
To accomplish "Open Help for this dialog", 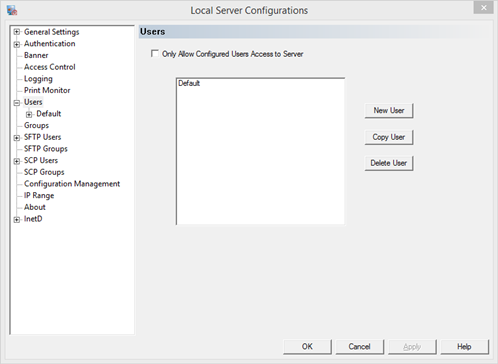I will (464, 347).
